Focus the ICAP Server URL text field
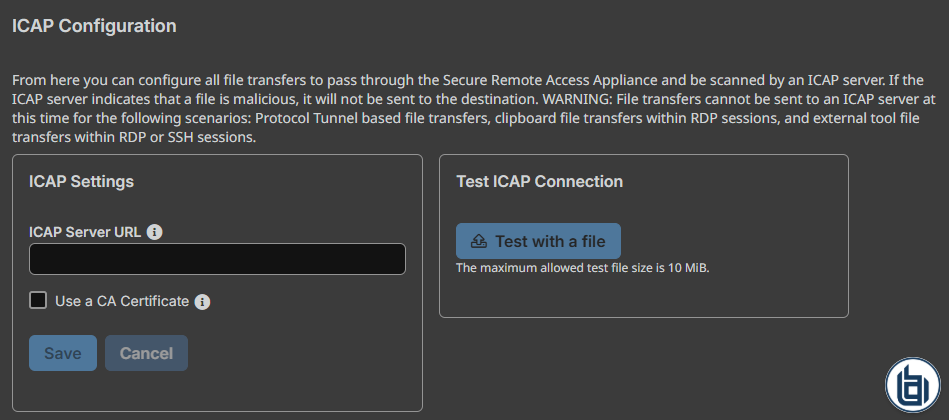 pos(217,259)
